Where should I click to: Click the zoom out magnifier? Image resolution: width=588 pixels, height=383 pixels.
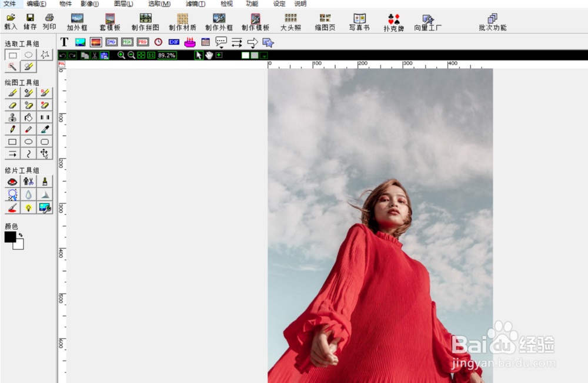131,55
